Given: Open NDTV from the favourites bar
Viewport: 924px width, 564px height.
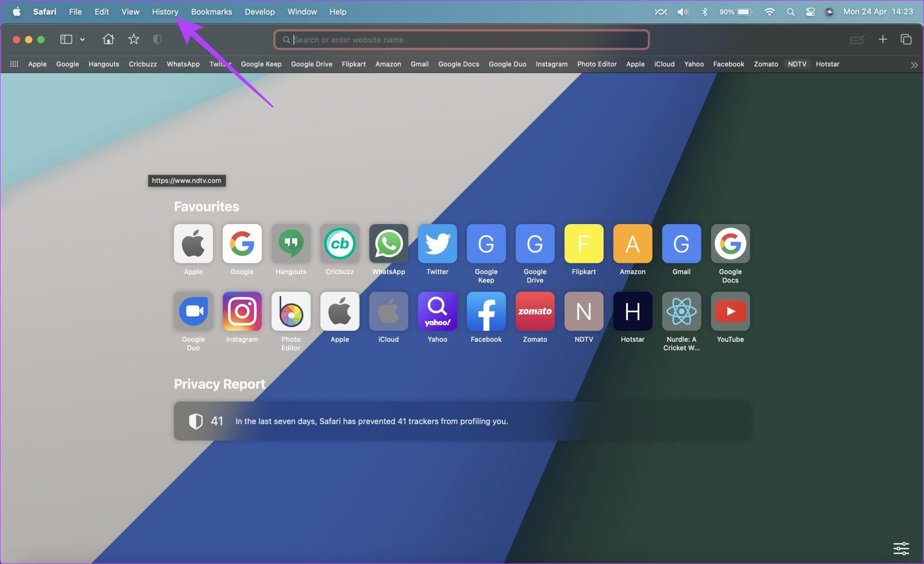Looking at the screenshot, I should 797,64.
